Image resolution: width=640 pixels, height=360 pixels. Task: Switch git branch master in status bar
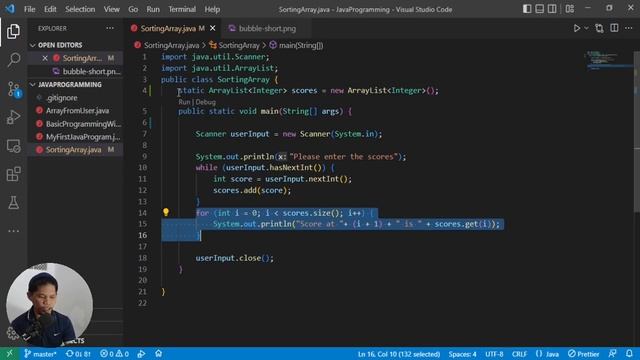tap(40, 353)
